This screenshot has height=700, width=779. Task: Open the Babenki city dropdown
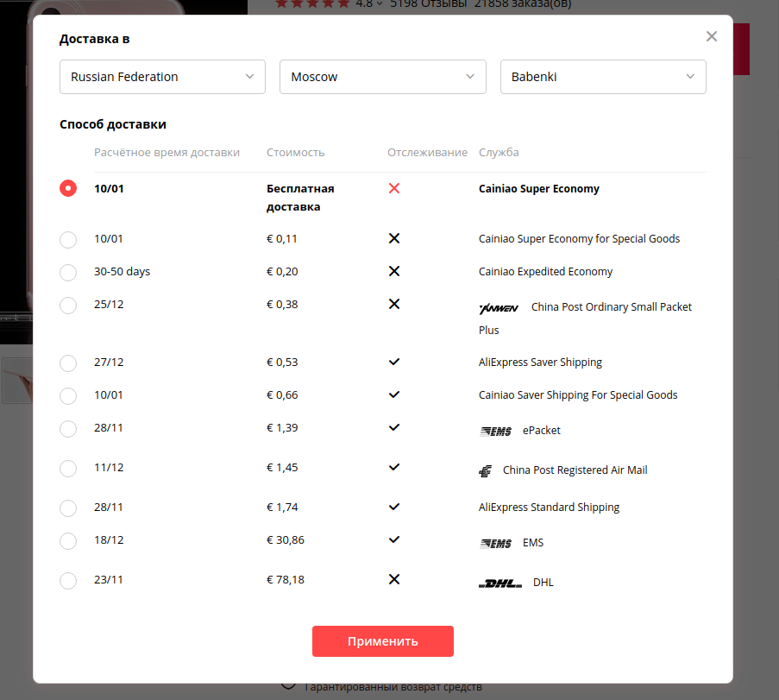coord(603,77)
